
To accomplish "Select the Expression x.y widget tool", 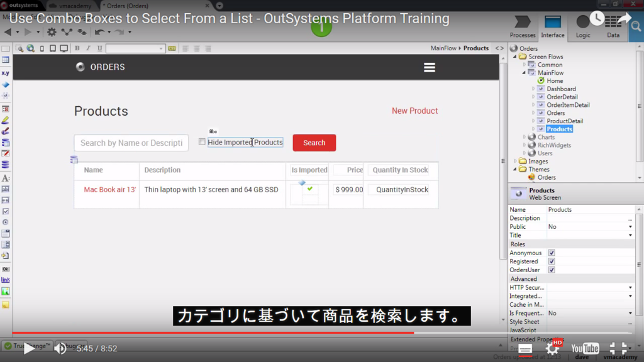I will pos(5,73).
